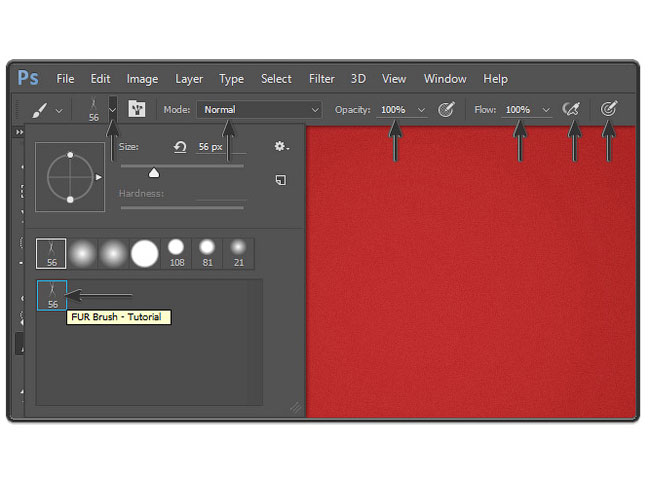Click the Photoshop Ps logo
Viewport: 650px width, 478px height.
[x=28, y=78]
